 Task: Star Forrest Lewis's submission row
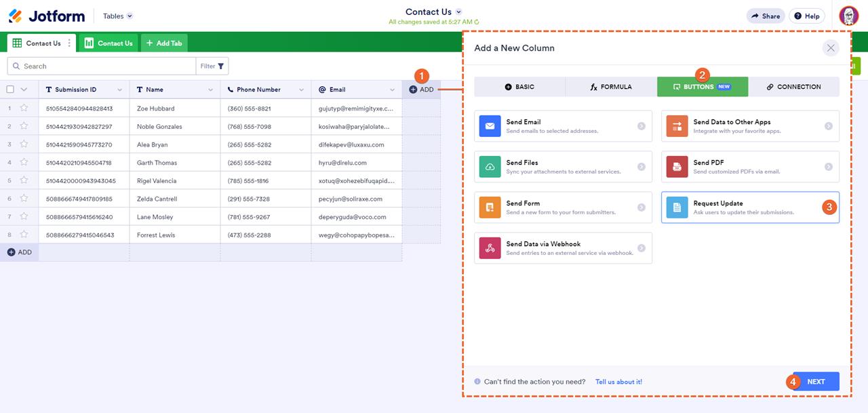click(x=24, y=235)
